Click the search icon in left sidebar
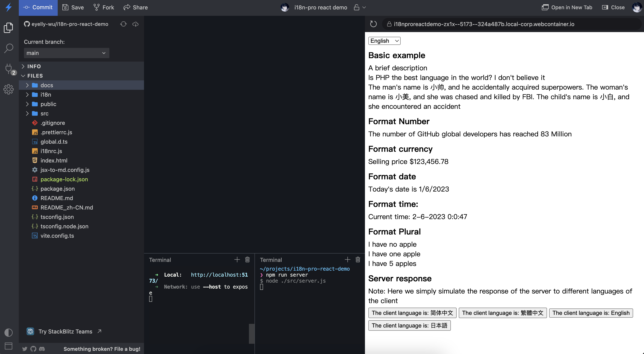 [x=9, y=47]
